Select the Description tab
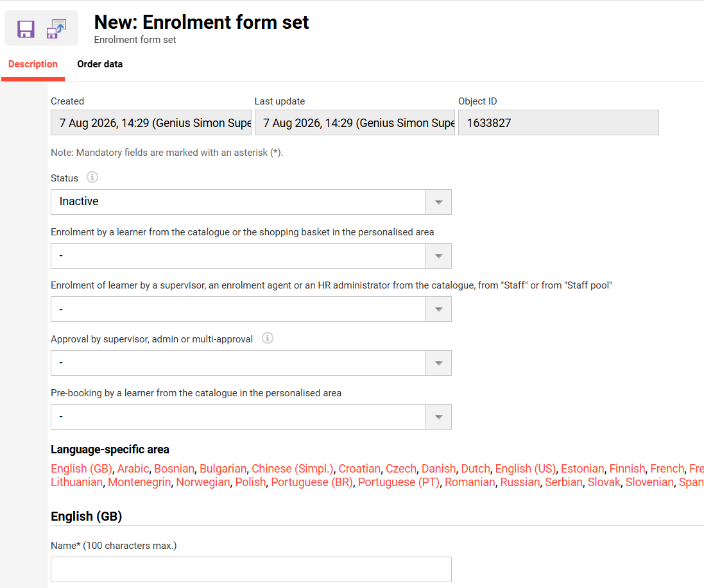 (33, 64)
